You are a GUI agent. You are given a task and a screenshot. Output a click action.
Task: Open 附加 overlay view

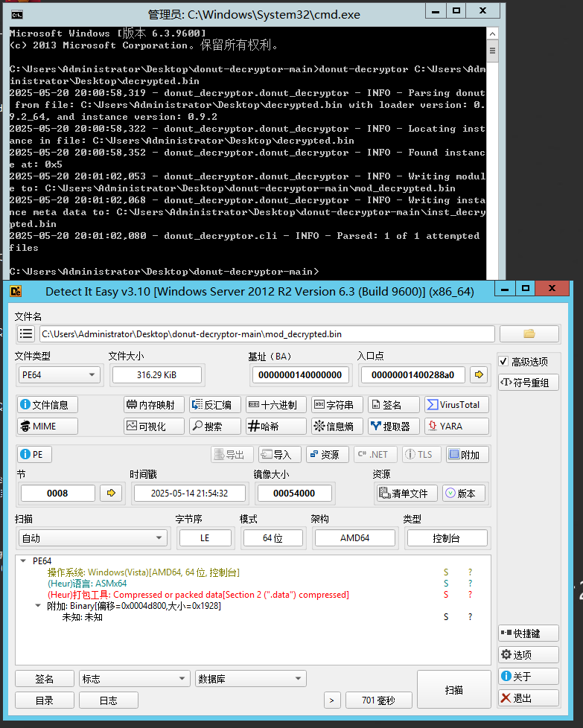[468, 455]
